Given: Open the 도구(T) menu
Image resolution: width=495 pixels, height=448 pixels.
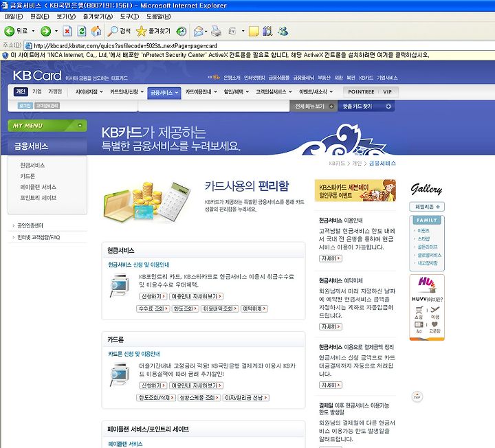Looking at the screenshot, I should click(129, 16).
